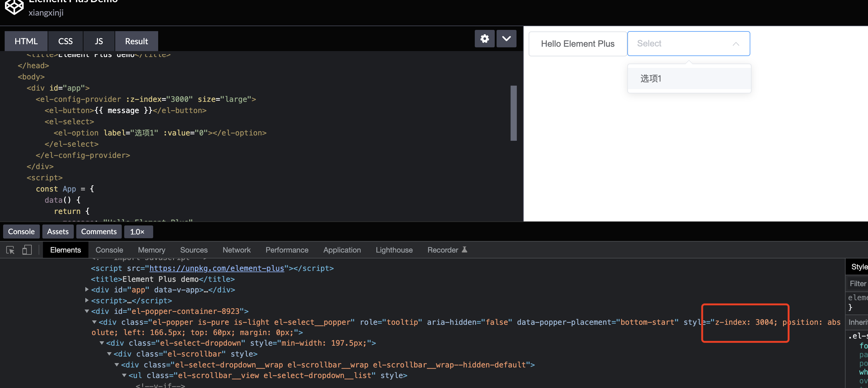
Task: Collapse the el-popper-container-8923 div
Action: [87, 311]
